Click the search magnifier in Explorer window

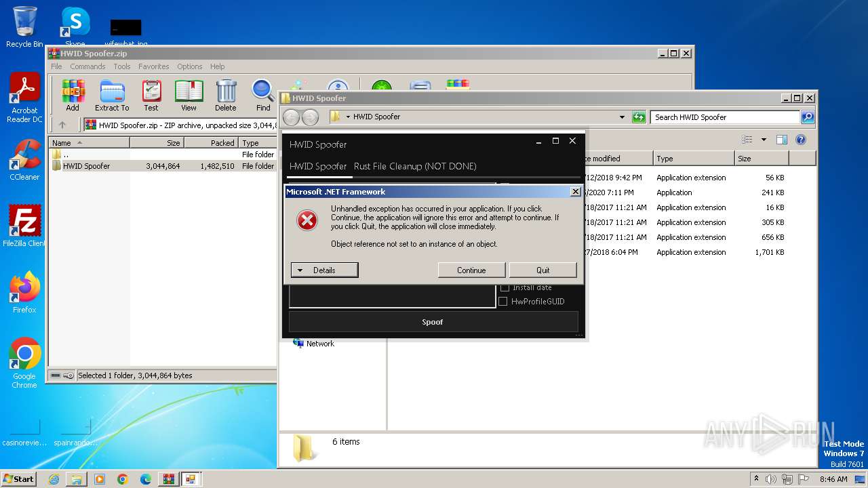(807, 117)
